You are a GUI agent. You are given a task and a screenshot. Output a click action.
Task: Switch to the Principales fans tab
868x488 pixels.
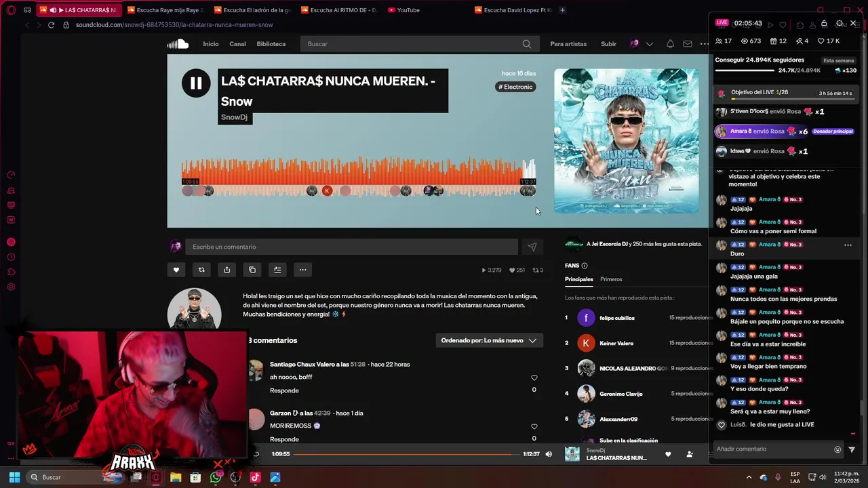point(579,279)
